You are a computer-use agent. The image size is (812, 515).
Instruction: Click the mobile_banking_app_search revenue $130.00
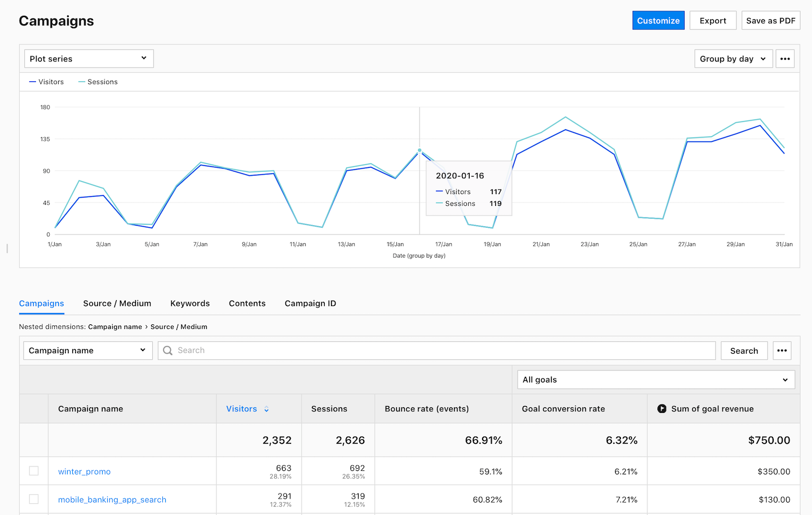click(774, 500)
